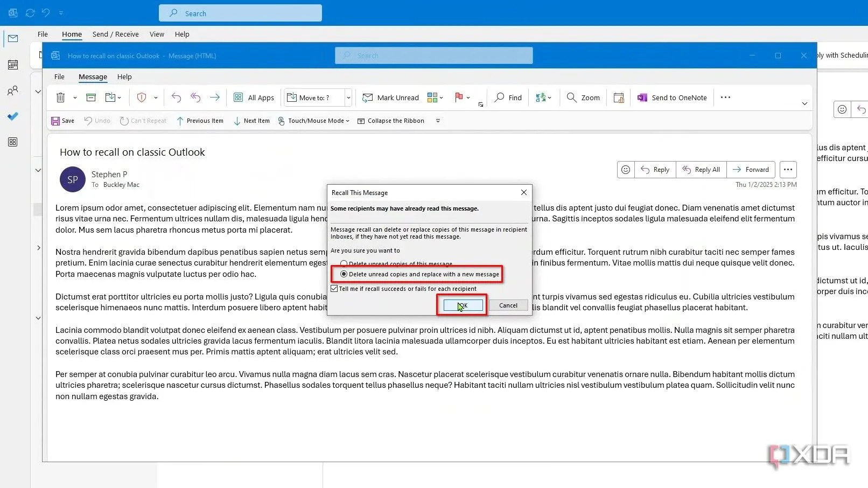The width and height of the screenshot is (868, 488).
Task: Open Touch/Mouse Mode dropdown
Action: [314, 121]
